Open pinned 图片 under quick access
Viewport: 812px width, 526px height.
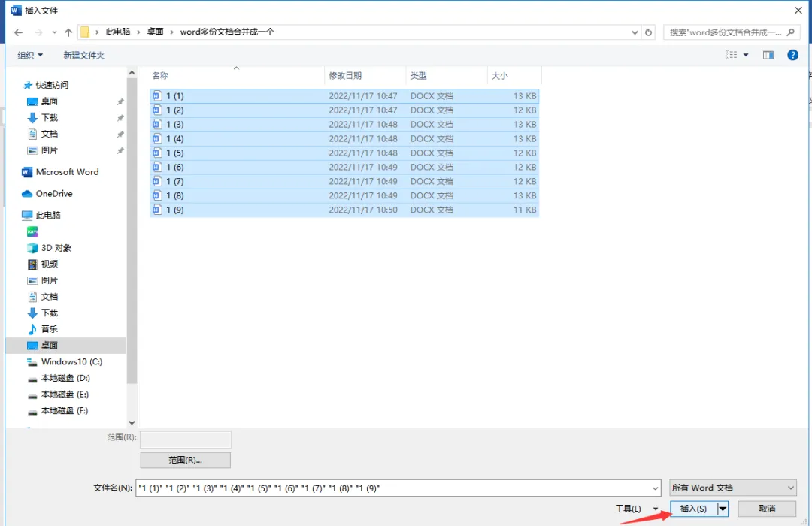[x=49, y=150]
